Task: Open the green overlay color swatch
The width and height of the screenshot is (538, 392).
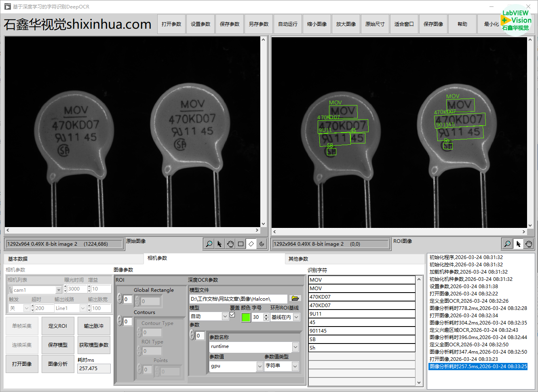Action: click(x=246, y=317)
